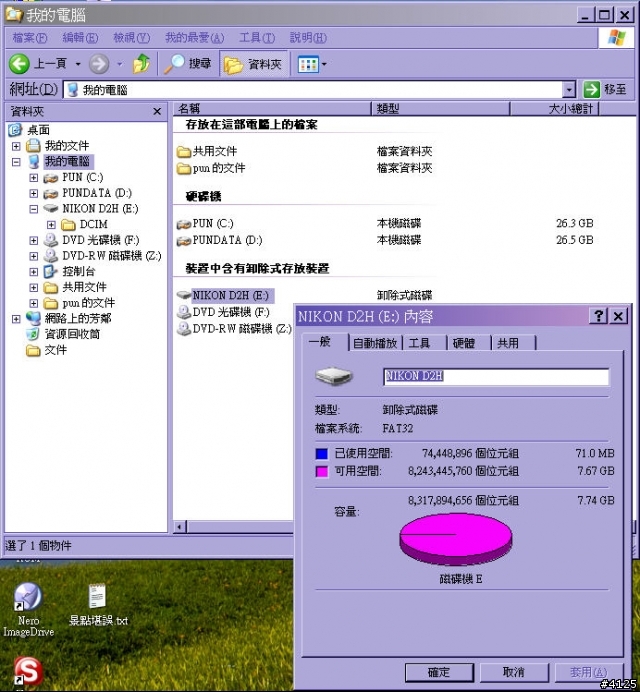Open Forward button history dropdown arrow
Image resolution: width=640 pixels, height=692 pixels.
pos(120,64)
